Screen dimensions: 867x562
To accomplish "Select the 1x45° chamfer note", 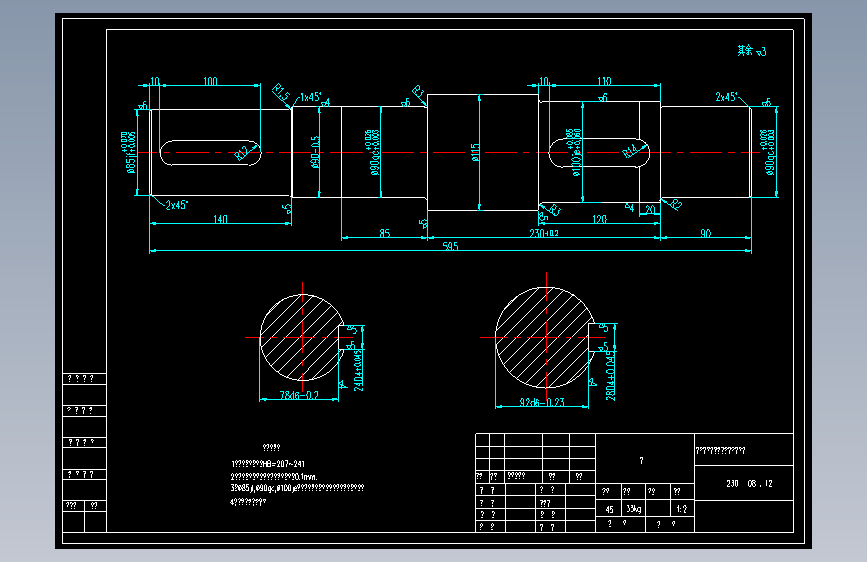I will pyautogui.click(x=310, y=97).
